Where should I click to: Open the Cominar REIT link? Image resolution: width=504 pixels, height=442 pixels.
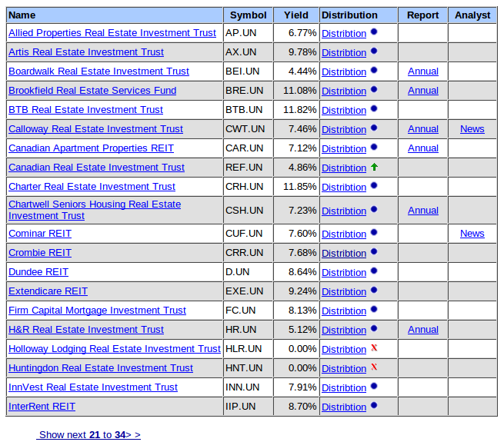tap(40, 234)
